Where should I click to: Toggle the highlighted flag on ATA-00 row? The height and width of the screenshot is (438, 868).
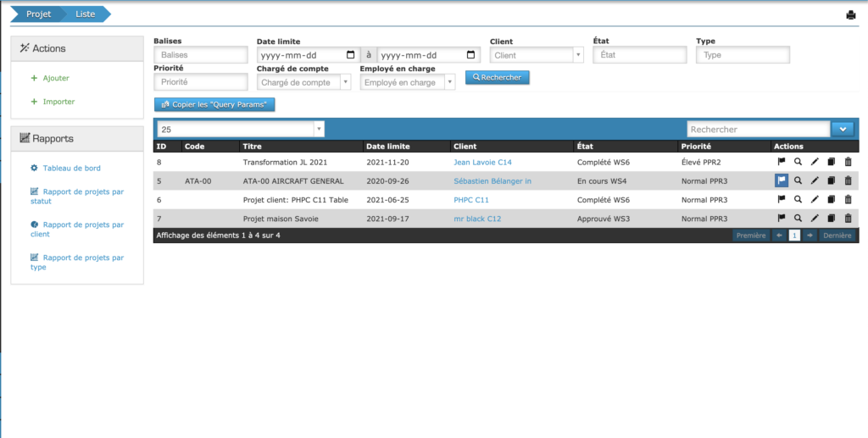(x=781, y=180)
